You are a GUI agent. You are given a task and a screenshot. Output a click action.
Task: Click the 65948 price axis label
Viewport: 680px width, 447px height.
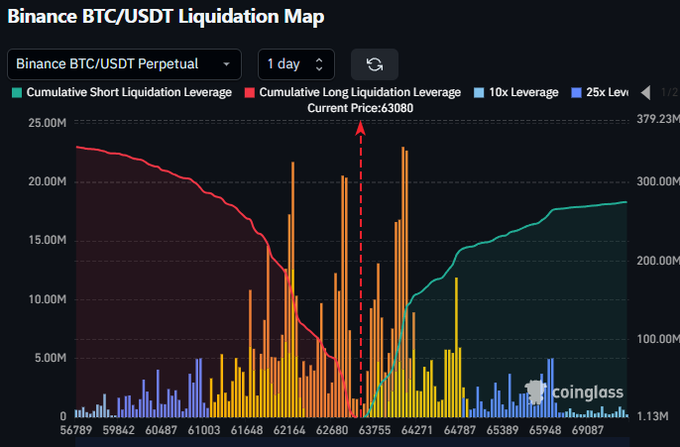[545, 430]
